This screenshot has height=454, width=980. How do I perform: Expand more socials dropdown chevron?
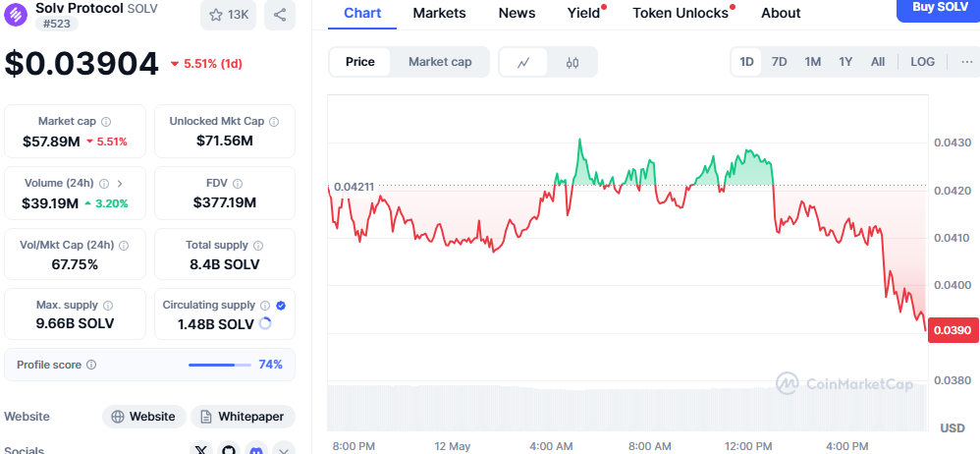tap(283, 449)
